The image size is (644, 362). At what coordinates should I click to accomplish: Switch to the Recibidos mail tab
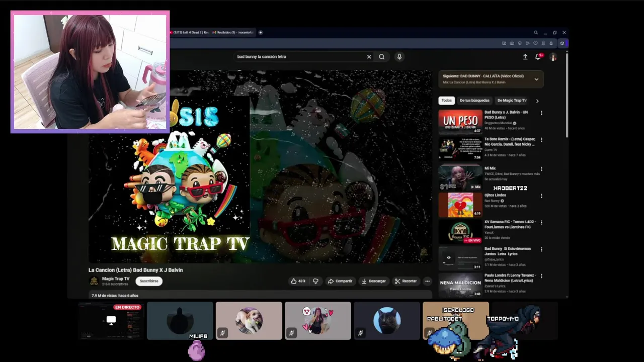233,33
